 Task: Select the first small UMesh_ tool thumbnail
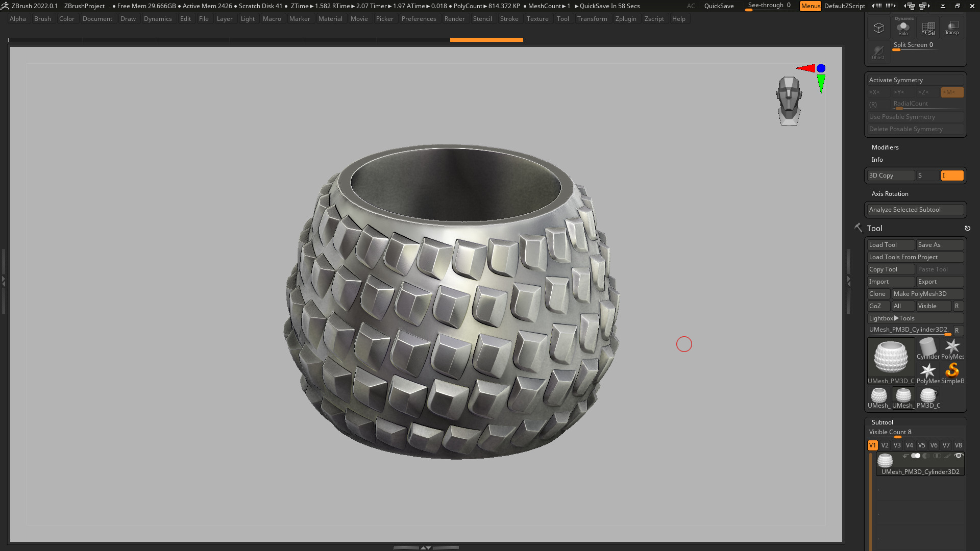[x=879, y=398]
